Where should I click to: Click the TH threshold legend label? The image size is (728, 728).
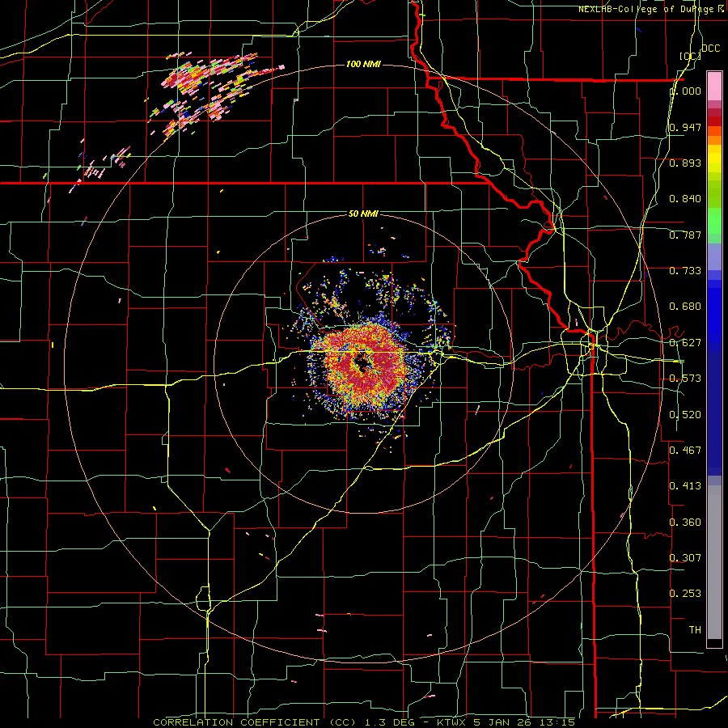click(695, 630)
